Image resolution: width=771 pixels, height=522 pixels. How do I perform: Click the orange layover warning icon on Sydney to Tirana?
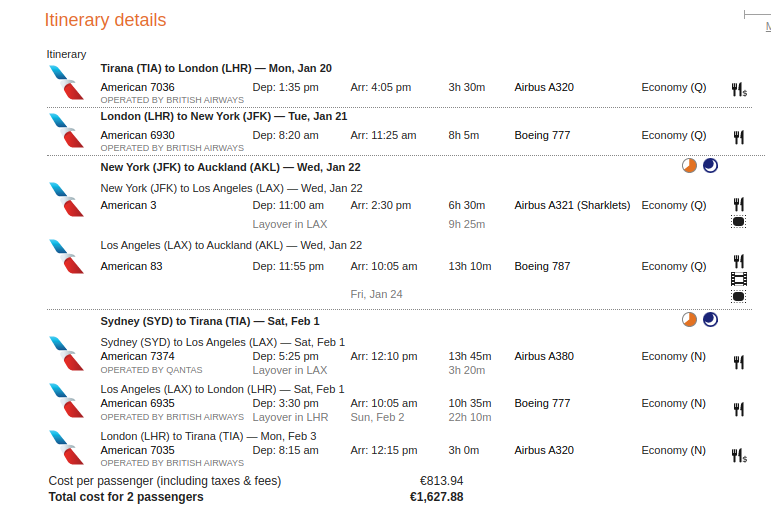pyautogui.click(x=689, y=319)
